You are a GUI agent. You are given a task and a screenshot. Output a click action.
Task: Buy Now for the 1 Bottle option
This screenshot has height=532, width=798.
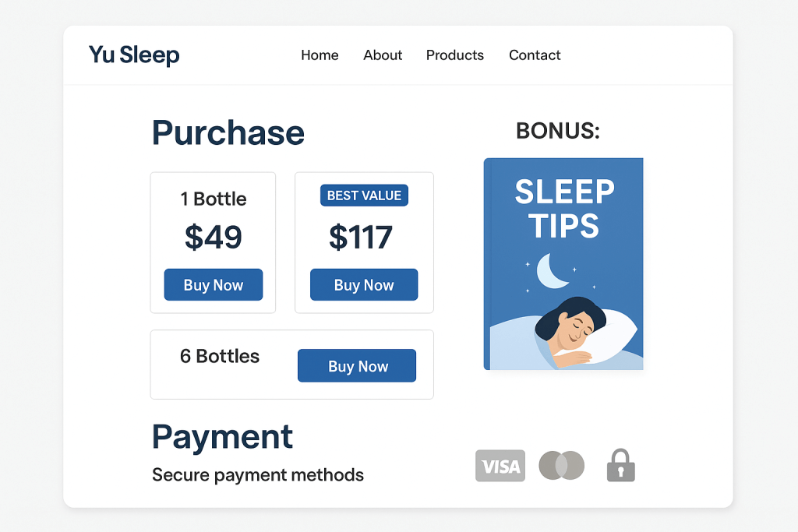pos(213,284)
